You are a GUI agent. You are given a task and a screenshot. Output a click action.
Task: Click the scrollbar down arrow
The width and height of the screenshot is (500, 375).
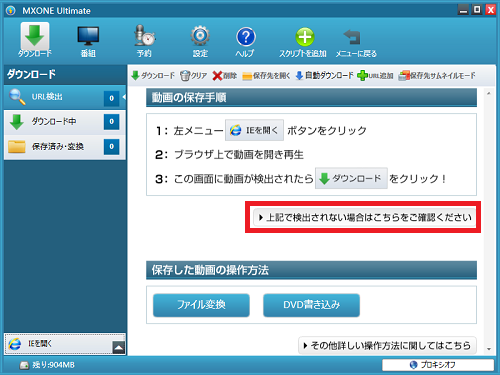click(x=489, y=349)
